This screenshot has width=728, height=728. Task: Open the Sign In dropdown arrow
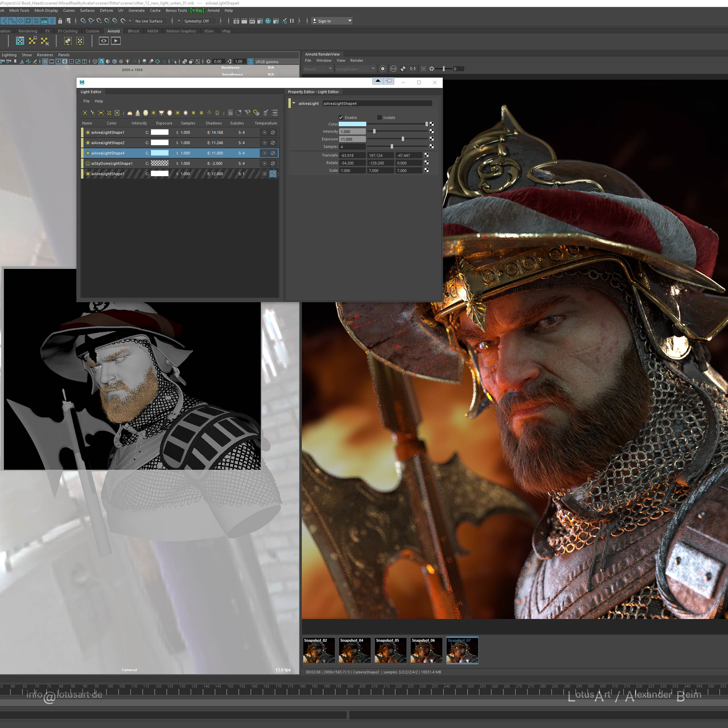(350, 21)
